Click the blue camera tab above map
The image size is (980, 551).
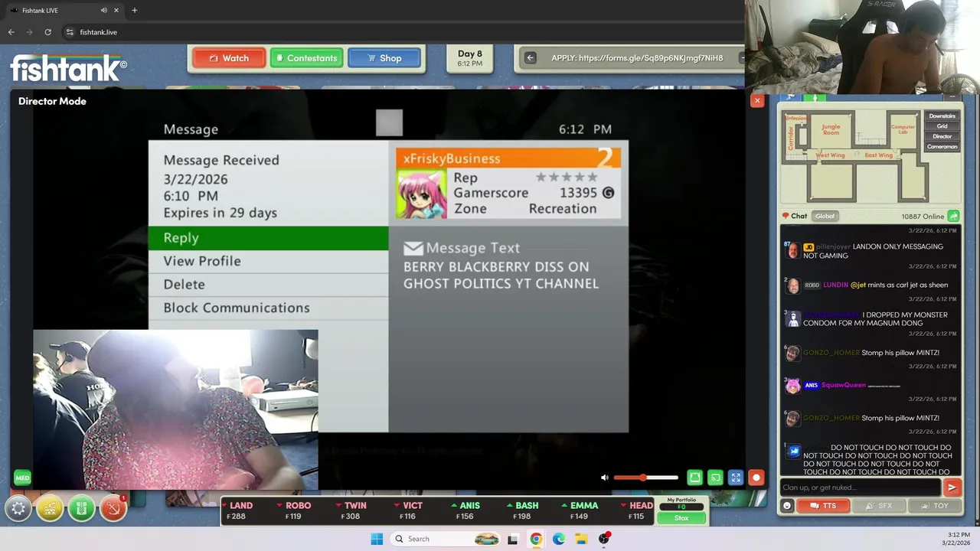tap(791, 98)
